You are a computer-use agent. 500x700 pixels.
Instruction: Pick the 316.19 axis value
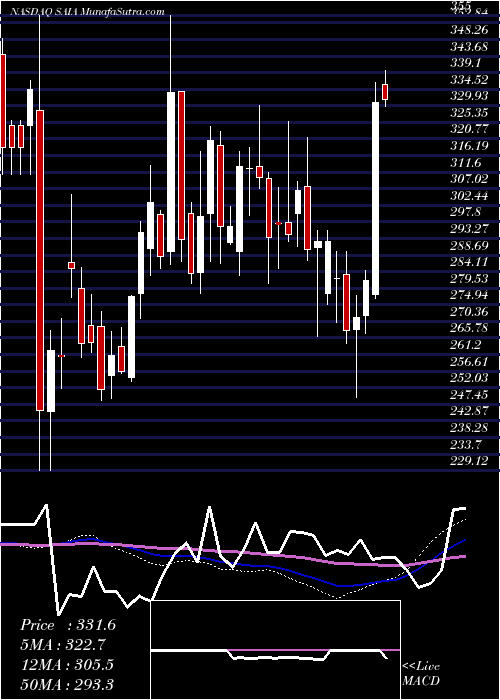468,146
